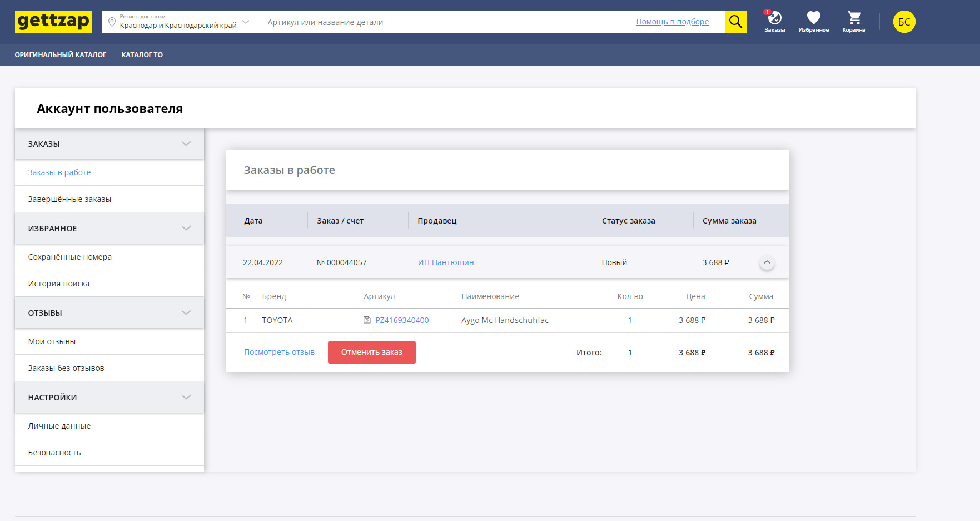
Task: Click the Дата column header
Action: click(253, 221)
